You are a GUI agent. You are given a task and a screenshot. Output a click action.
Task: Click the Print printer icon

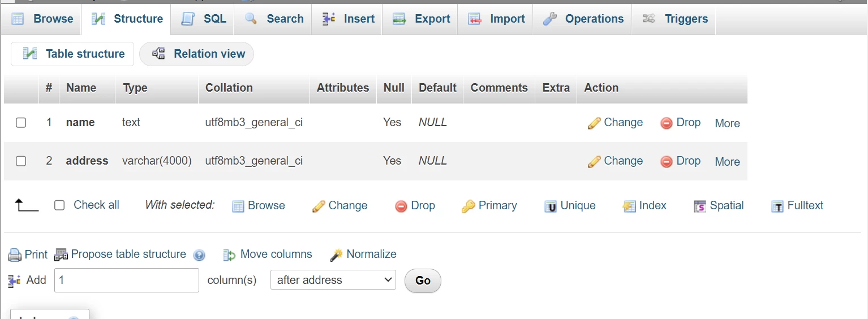[x=15, y=255]
